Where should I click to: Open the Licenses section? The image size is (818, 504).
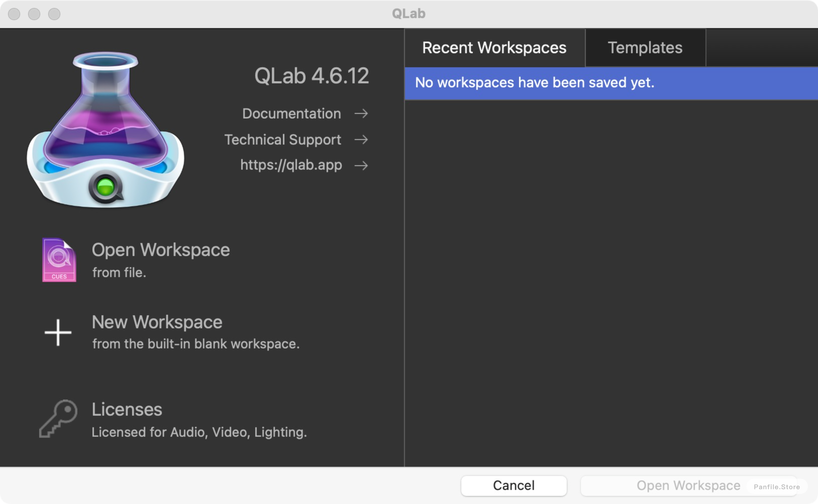(x=127, y=409)
